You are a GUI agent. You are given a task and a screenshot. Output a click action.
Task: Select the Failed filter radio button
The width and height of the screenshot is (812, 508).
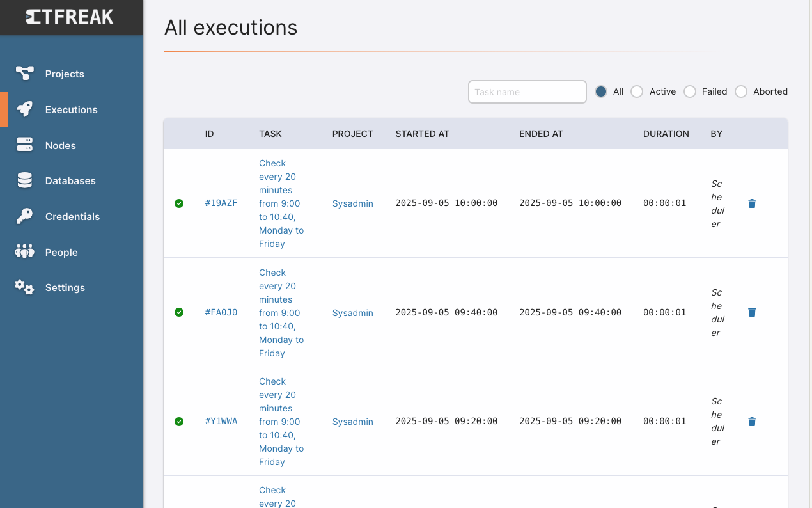[x=690, y=91]
